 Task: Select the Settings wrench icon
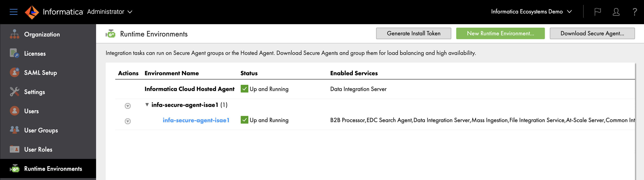tap(14, 92)
